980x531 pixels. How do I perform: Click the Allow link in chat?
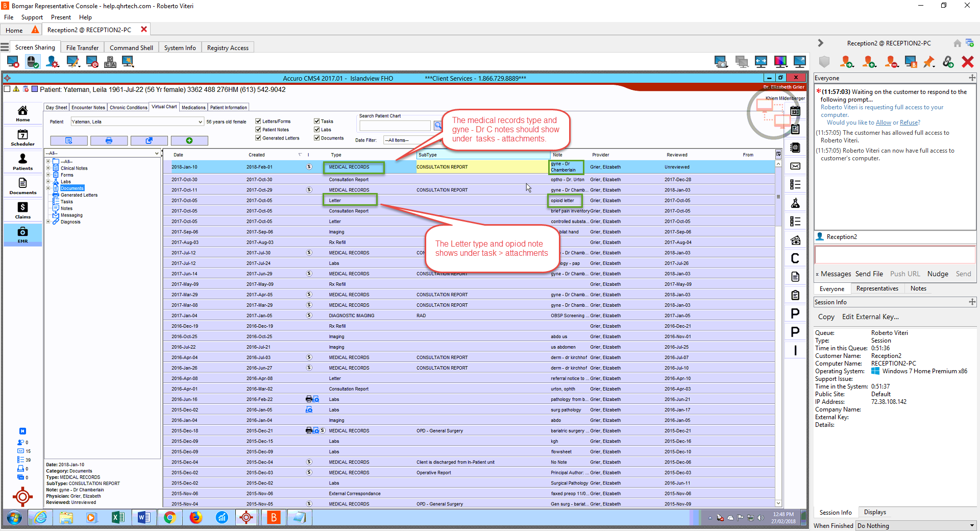pos(883,123)
